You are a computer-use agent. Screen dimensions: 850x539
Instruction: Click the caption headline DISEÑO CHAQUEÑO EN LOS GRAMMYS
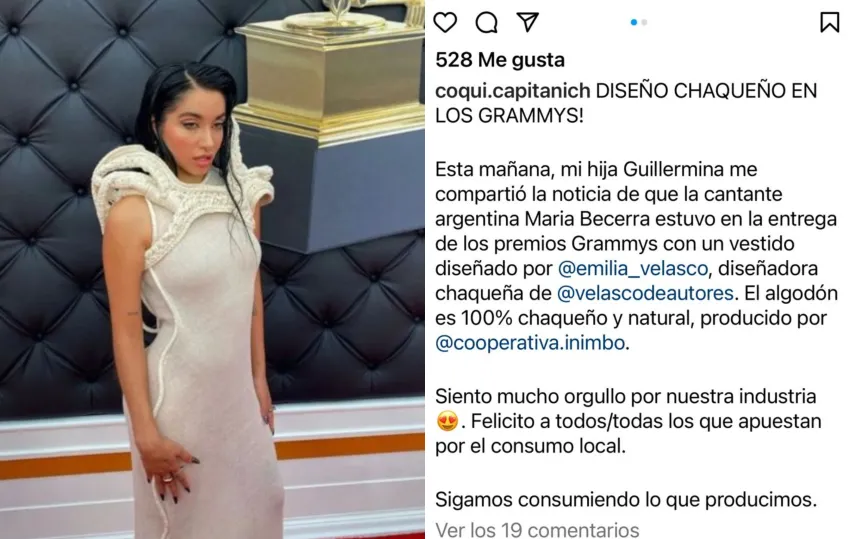(626, 103)
